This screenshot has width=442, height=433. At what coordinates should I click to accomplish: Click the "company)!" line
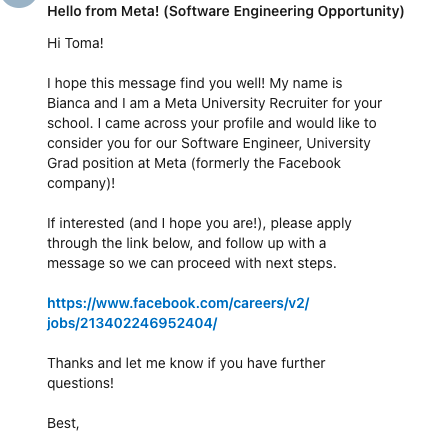click(81, 183)
